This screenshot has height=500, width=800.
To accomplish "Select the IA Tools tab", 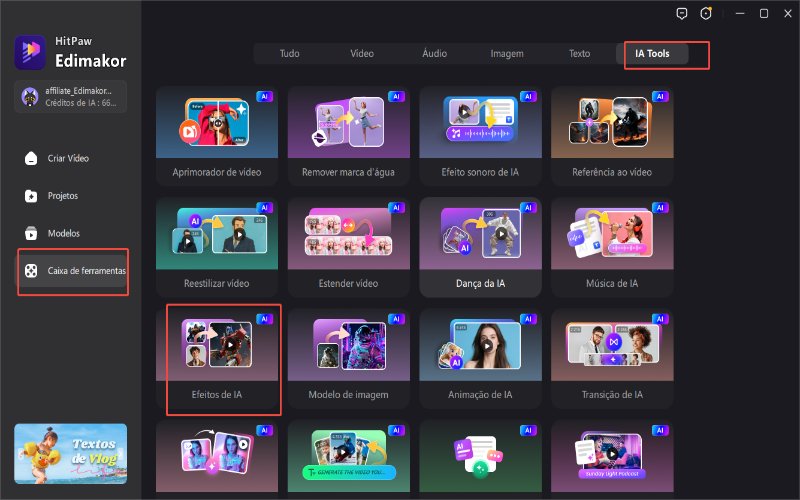I will tap(654, 54).
